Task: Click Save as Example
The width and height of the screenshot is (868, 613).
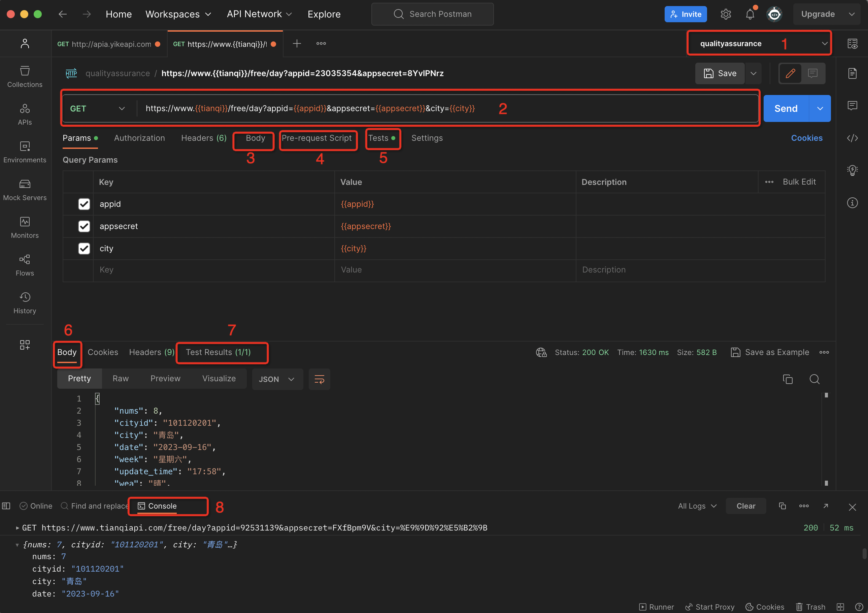Action: 770,352
